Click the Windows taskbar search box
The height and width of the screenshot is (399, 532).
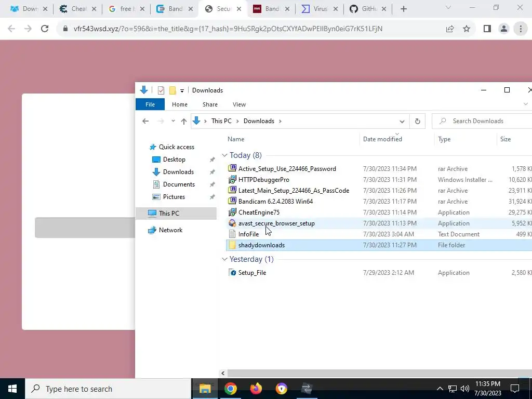pyautogui.click(x=108, y=389)
